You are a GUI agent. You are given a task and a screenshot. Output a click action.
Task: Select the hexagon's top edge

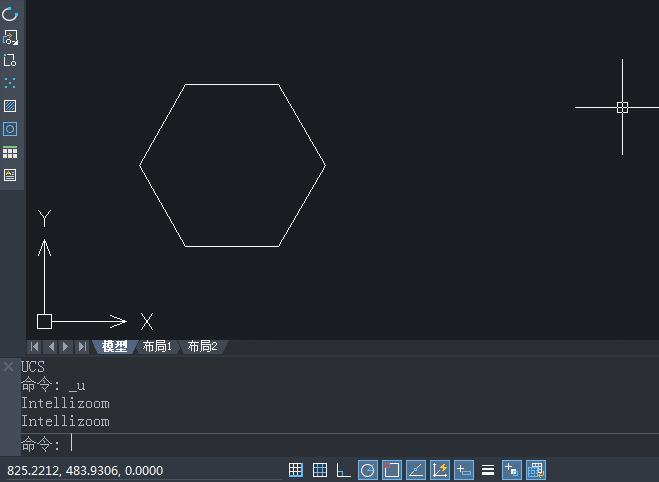(x=232, y=84)
